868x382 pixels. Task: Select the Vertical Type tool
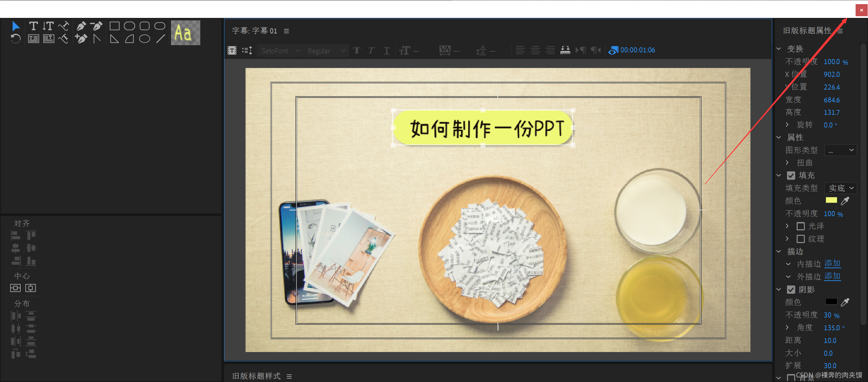pos(48,26)
